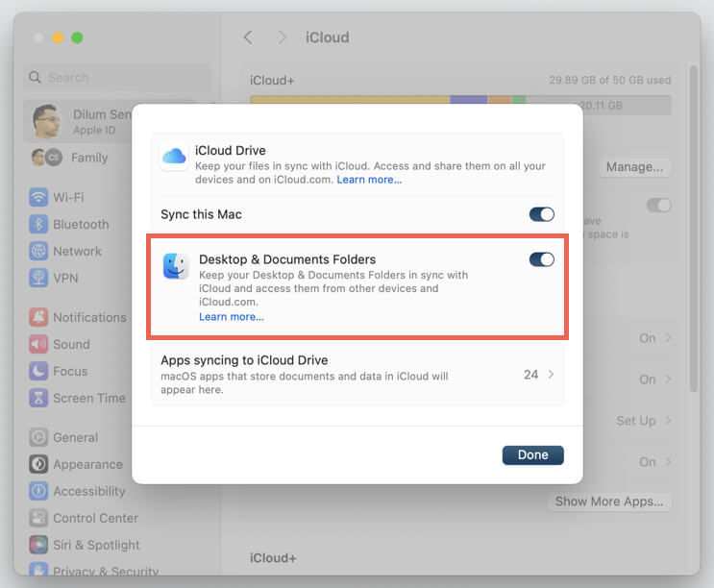Toggle Desktop & Documents Folders switch
The image size is (714, 588).
tap(541, 259)
